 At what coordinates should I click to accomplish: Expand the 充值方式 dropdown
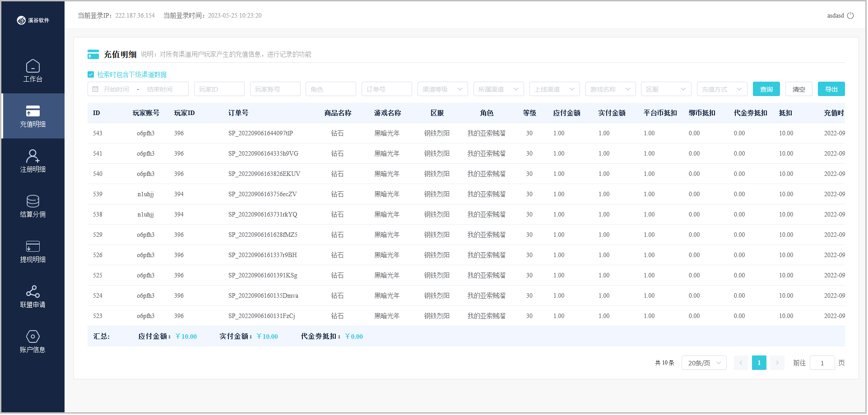(722, 89)
